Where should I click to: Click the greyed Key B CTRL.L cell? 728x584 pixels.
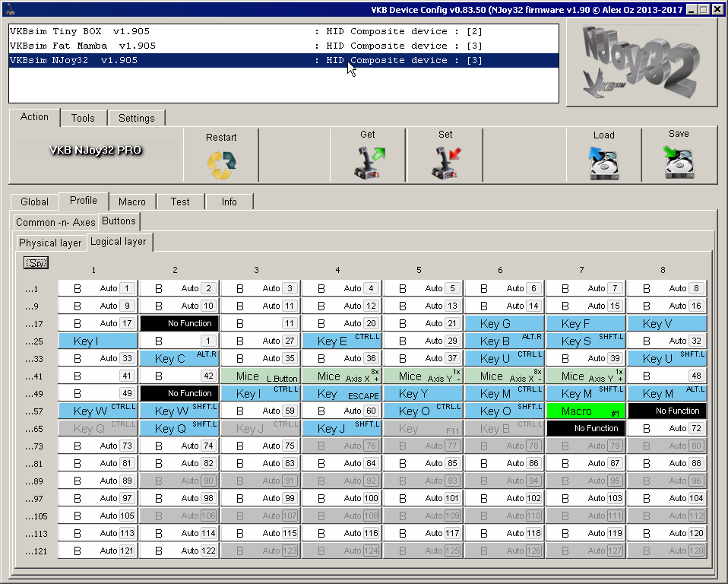point(505,428)
